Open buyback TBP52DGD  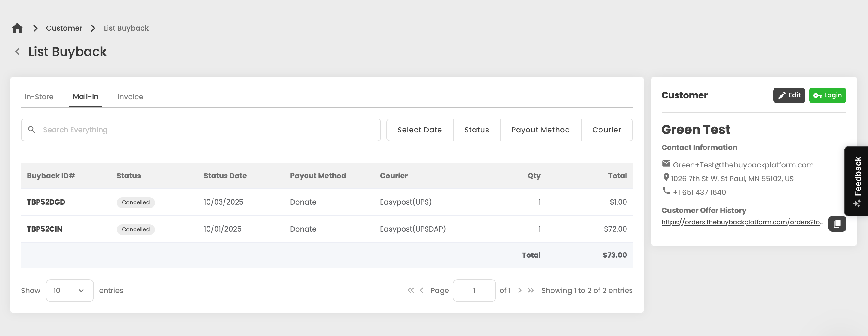point(46,202)
